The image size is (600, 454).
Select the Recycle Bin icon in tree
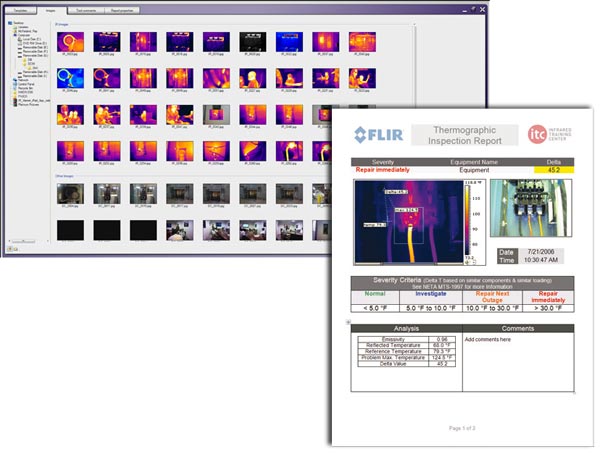pos(15,88)
